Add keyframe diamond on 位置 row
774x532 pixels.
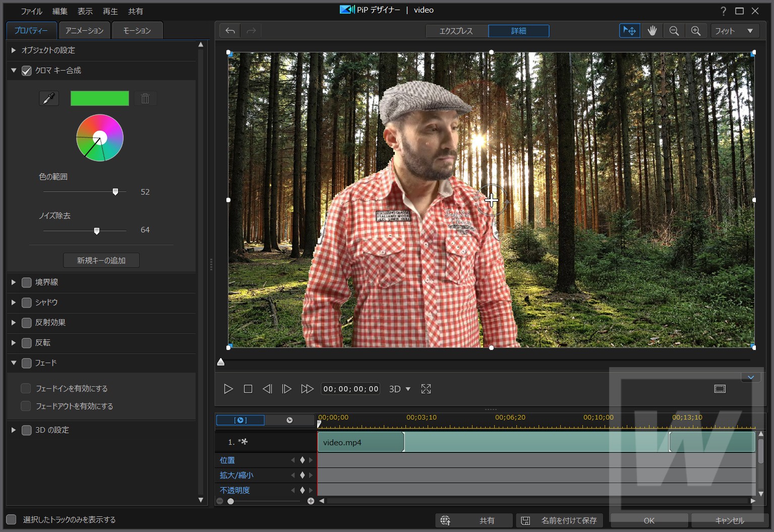[x=303, y=460]
